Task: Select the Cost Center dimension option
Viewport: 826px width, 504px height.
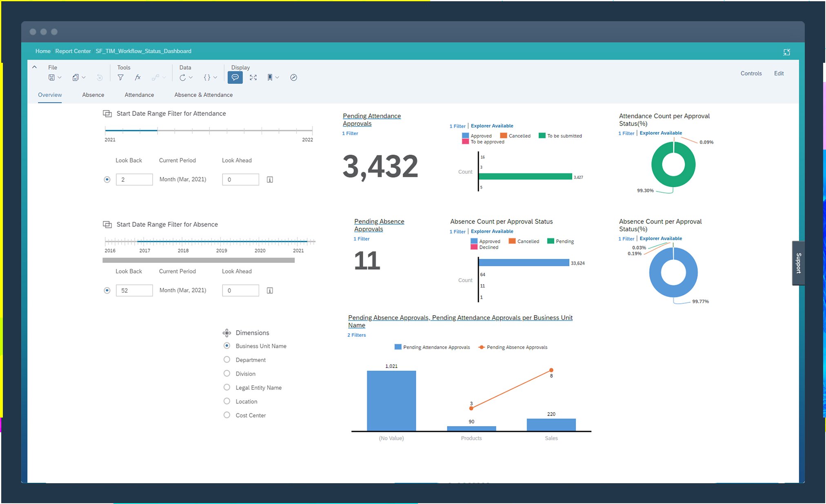Action: tap(227, 415)
